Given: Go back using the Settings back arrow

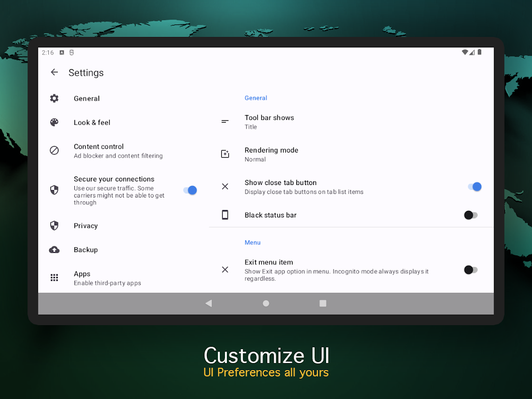Looking at the screenshot, I should [54, 72].
